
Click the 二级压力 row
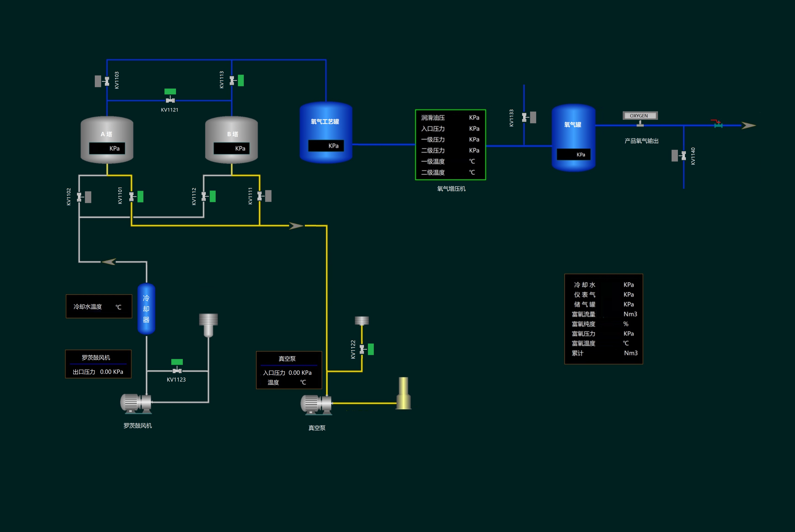(x=450, y=150)
